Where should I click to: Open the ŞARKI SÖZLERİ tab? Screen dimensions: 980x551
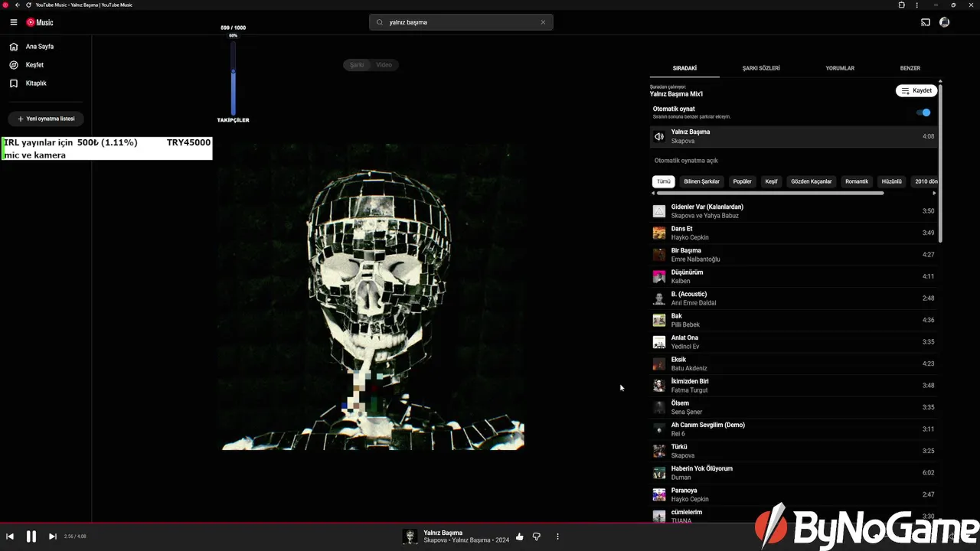[x=761, y=68]
